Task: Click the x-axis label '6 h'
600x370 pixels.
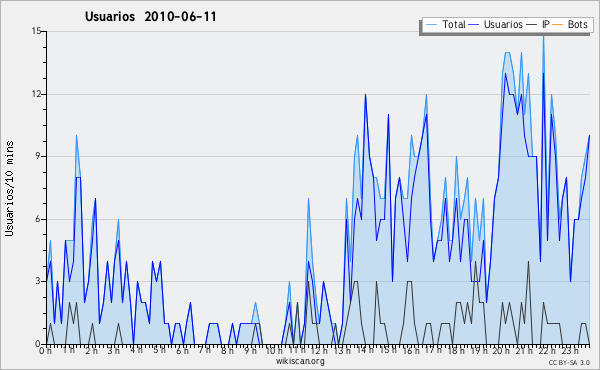Action: [182, 350]
